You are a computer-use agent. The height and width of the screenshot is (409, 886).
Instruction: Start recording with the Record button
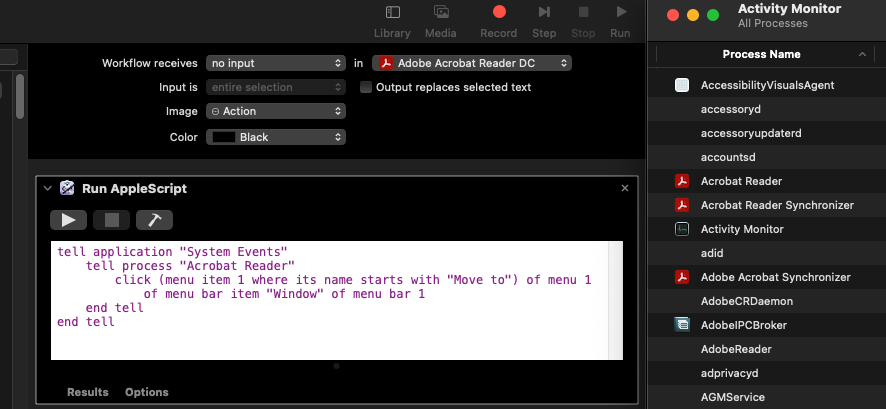[x=498, y=21]
